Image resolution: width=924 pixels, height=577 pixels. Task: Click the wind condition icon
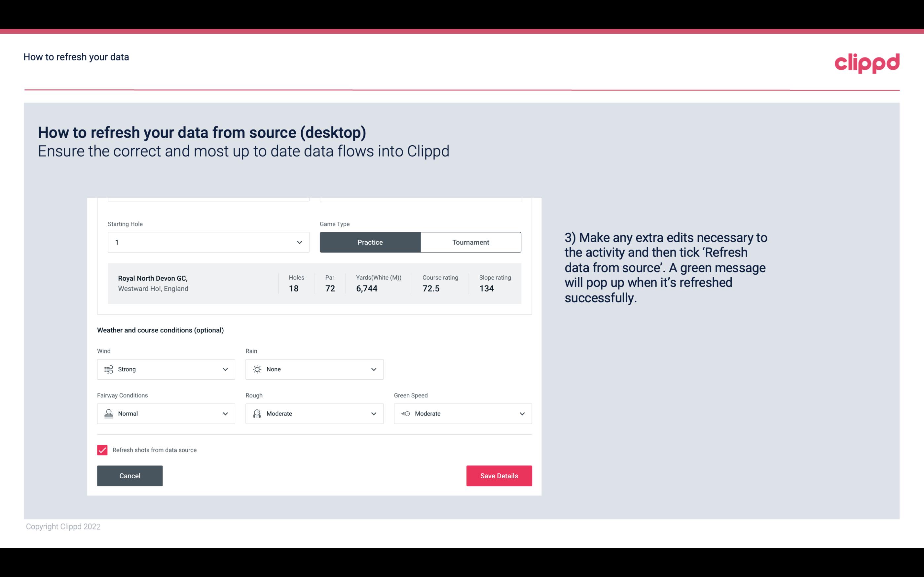pyautogui.click(x=108, y=369)
